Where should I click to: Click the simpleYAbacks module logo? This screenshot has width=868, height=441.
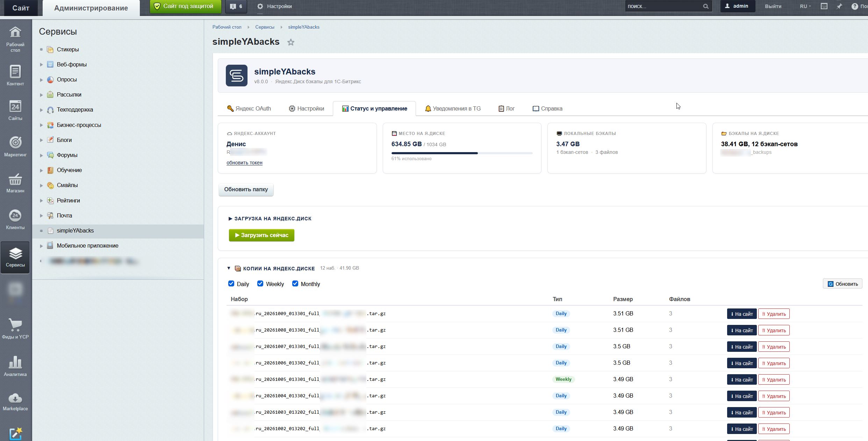tap(237, 76)
